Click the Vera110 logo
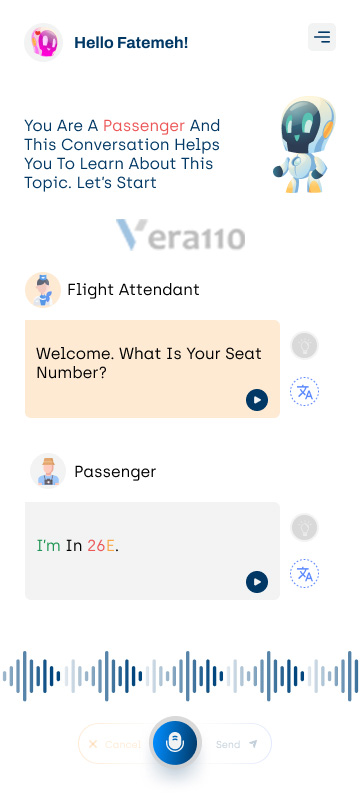This screenshot has width=360, height=800. click(x=181, y=236)
